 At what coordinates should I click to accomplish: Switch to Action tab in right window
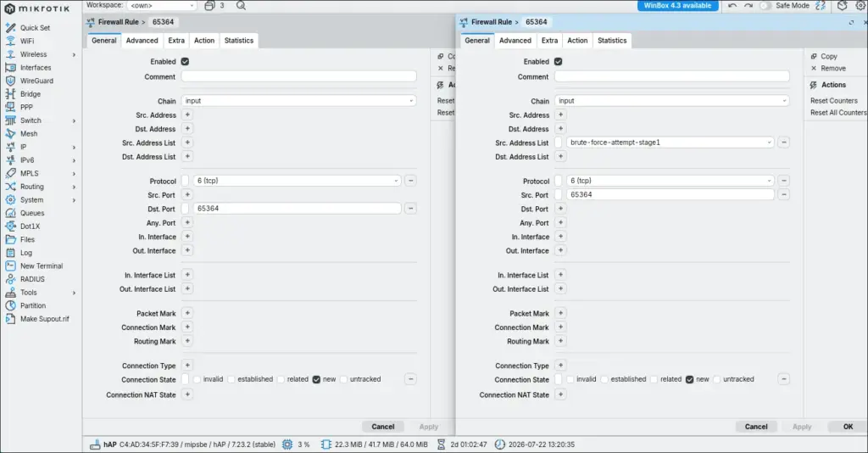pyautogui.click(x=577, y=41)
